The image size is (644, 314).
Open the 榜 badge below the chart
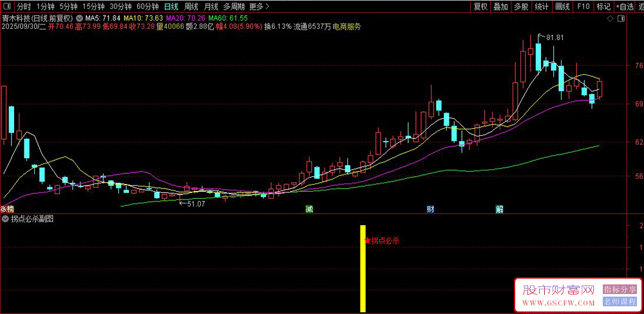(10, 209)
